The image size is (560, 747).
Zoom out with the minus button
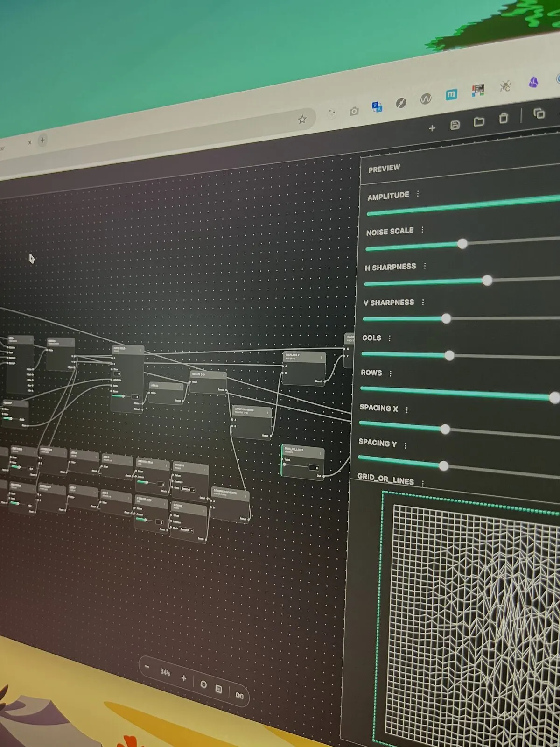pyautogui.click(x=147, y=667)
